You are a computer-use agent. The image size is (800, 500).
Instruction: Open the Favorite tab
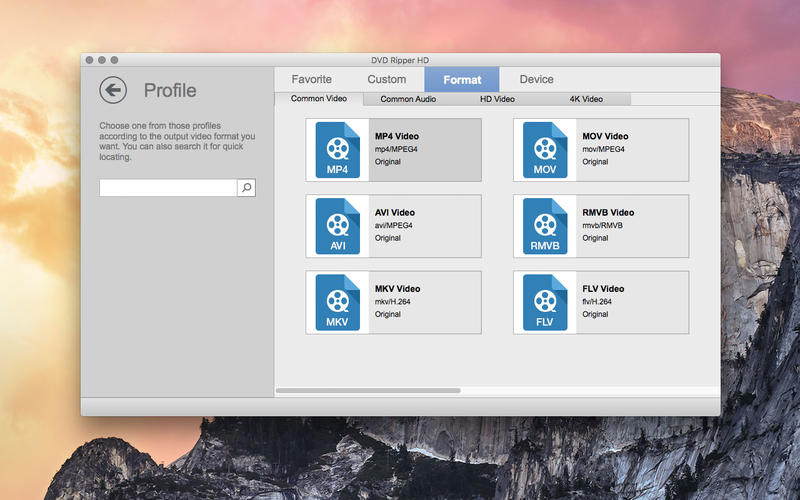[x=311, y=79]
